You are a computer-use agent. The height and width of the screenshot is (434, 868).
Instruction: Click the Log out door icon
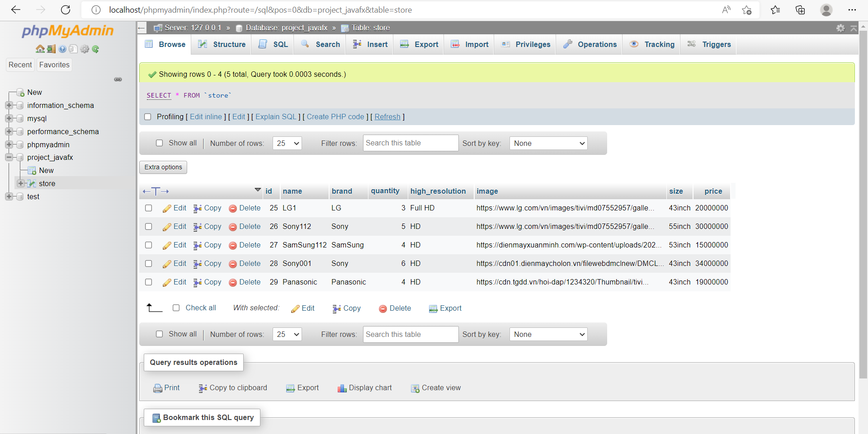click(x=51, y=49)
